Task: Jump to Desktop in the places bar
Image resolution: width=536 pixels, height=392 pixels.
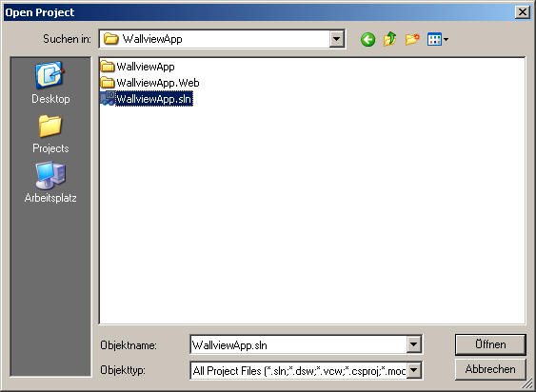Action: (x=50, y=83)
